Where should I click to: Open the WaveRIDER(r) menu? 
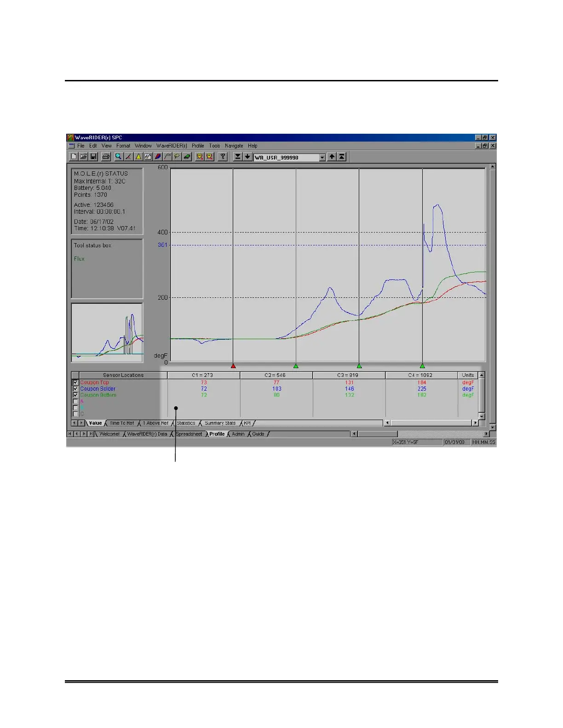click(172, 146)
